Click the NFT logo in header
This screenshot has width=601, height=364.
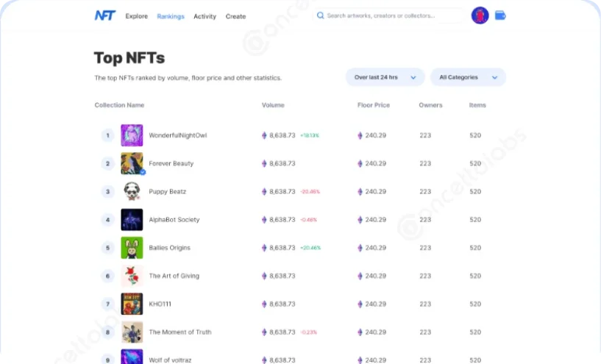click(104, 15)
